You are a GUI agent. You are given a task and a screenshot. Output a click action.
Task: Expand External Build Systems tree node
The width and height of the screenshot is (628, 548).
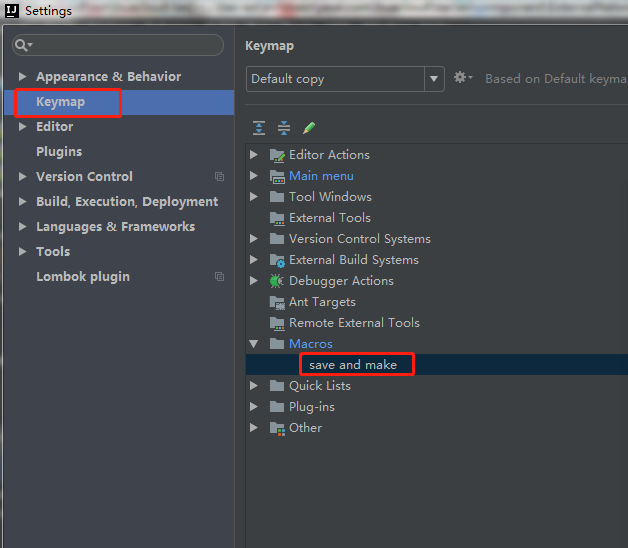tap(254, 260)
